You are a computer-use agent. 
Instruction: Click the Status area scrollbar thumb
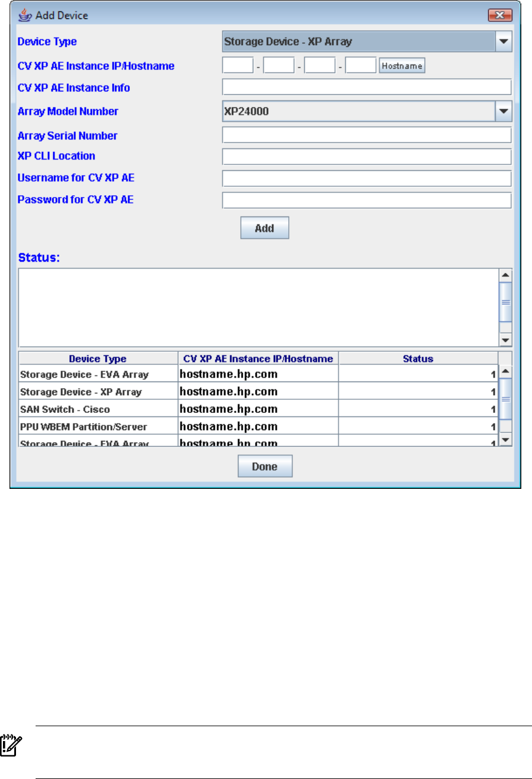point(506,302)
